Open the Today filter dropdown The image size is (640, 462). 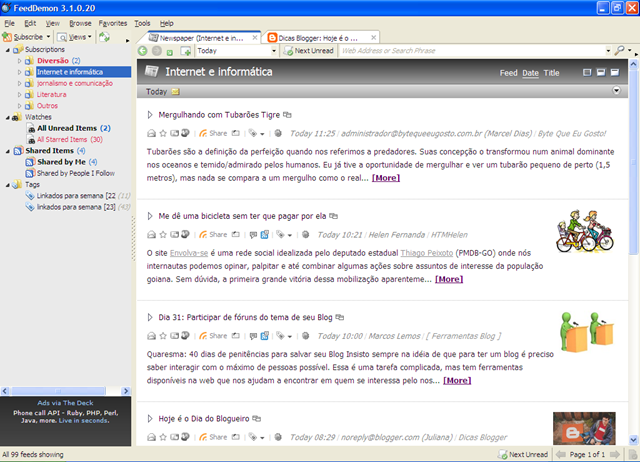(274, 51)
